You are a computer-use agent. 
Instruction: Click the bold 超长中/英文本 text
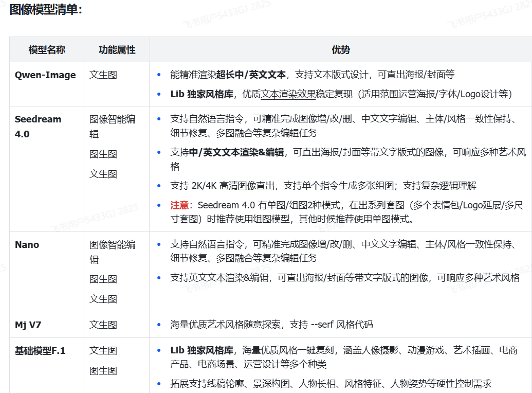click(x=251, y=75)
